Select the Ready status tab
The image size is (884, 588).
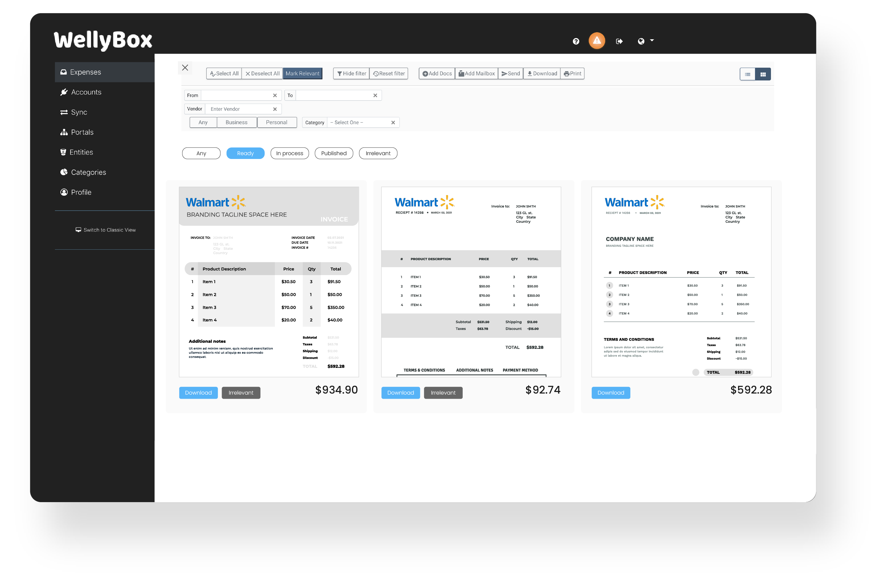pyautogui.click(x=246, y=154)
